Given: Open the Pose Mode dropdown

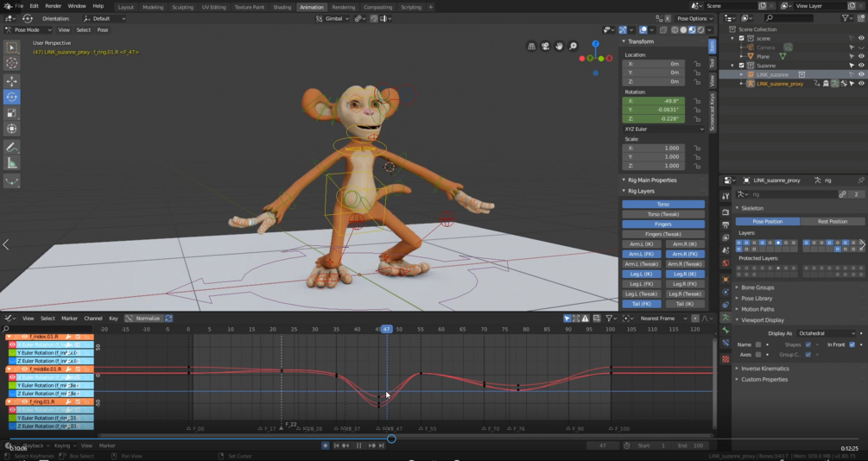Looking at the screenshot, I should click(29, 30).
